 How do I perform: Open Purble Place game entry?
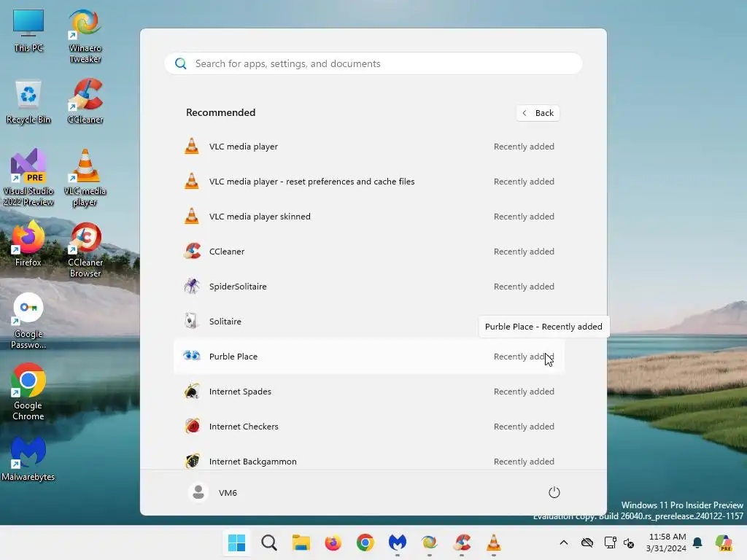point(368,357)
